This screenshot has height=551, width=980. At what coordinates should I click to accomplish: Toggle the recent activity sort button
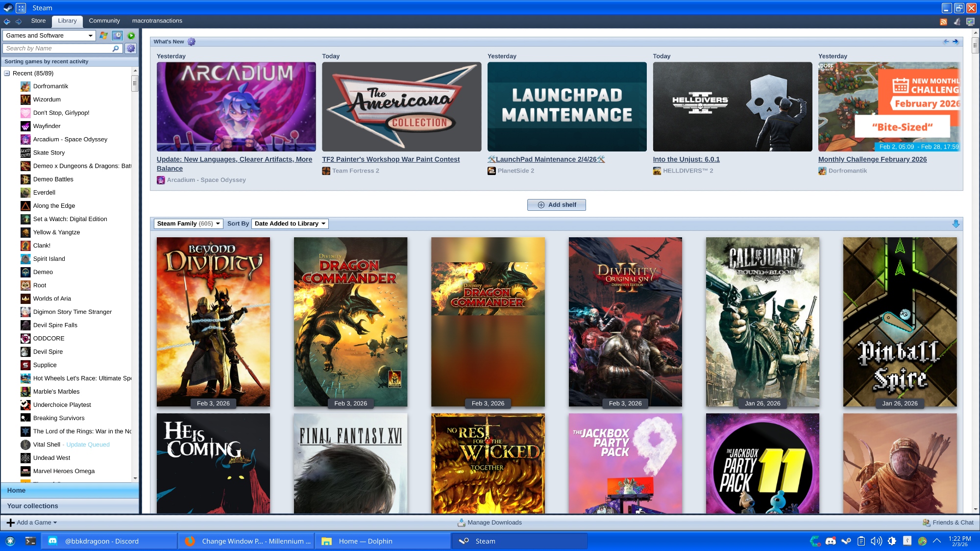(117, 35)
